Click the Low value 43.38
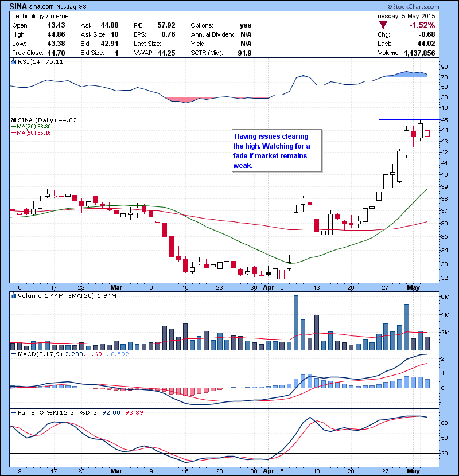 [56, 44]
